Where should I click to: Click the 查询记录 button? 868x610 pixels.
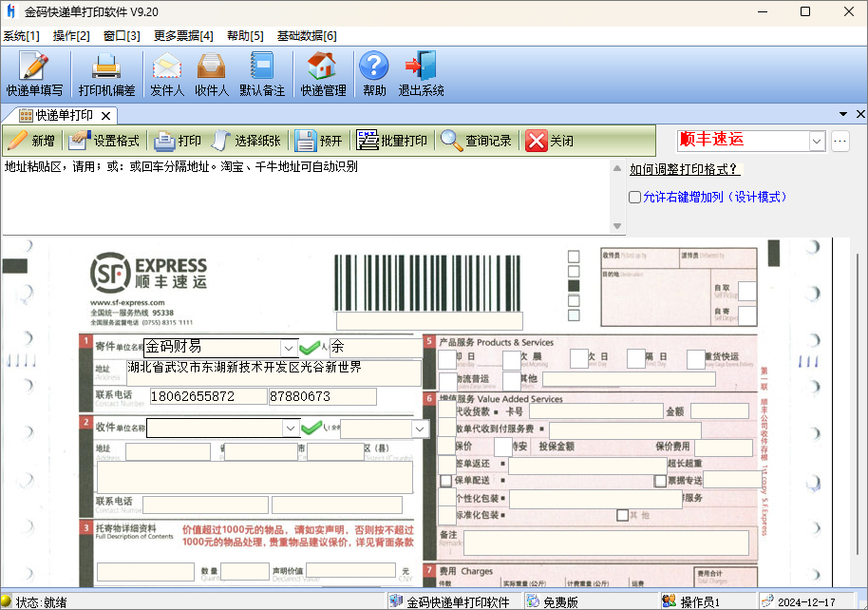477,141
